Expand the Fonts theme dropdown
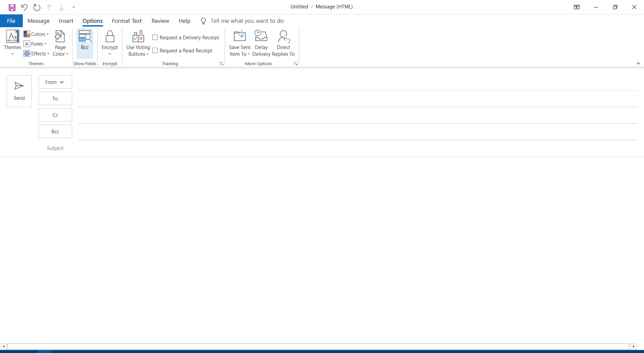 tap(35, 44)
